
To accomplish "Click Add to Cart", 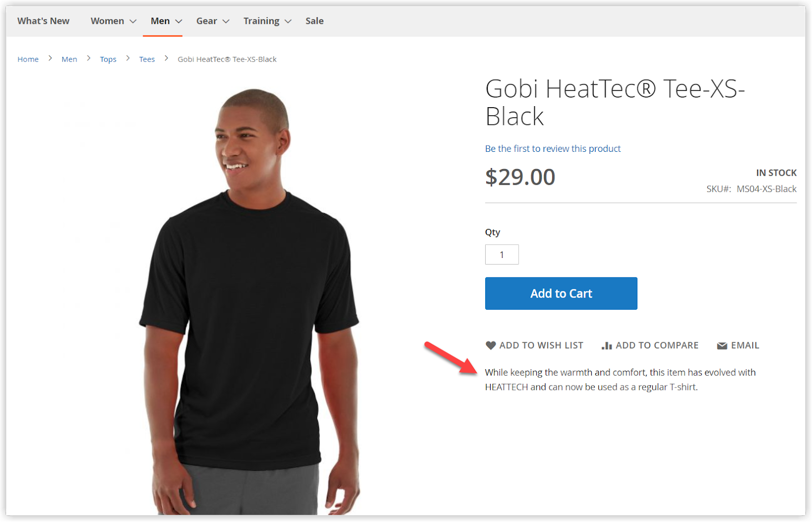I will pos(561,293).
